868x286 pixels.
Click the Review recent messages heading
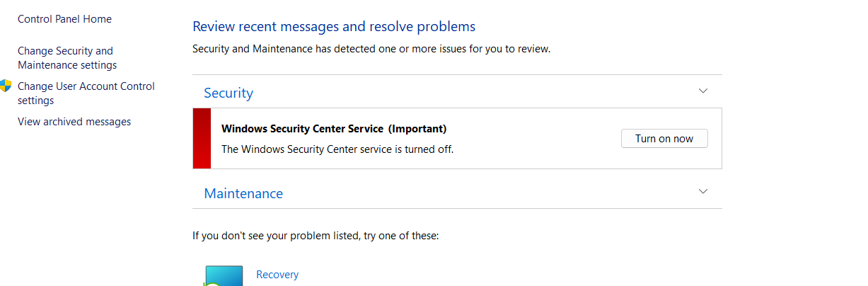[x=334, y=27]
